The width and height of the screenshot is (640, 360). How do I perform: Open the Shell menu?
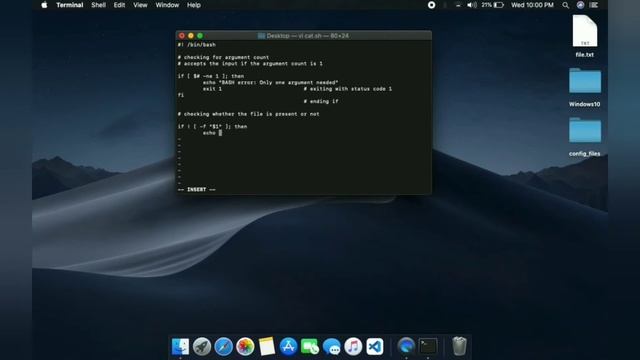coord(98,5)
